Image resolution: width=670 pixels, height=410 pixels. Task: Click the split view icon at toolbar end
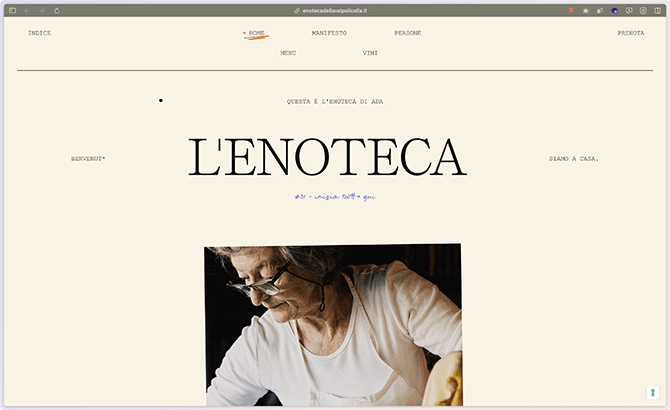[x=658, y=11]
